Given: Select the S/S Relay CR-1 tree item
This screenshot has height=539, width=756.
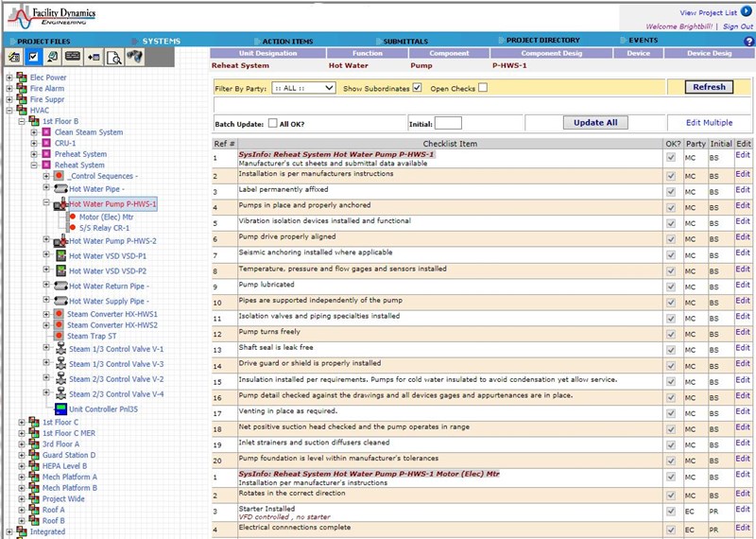Looking at the screenshot, I should click(x=104, y=228).
